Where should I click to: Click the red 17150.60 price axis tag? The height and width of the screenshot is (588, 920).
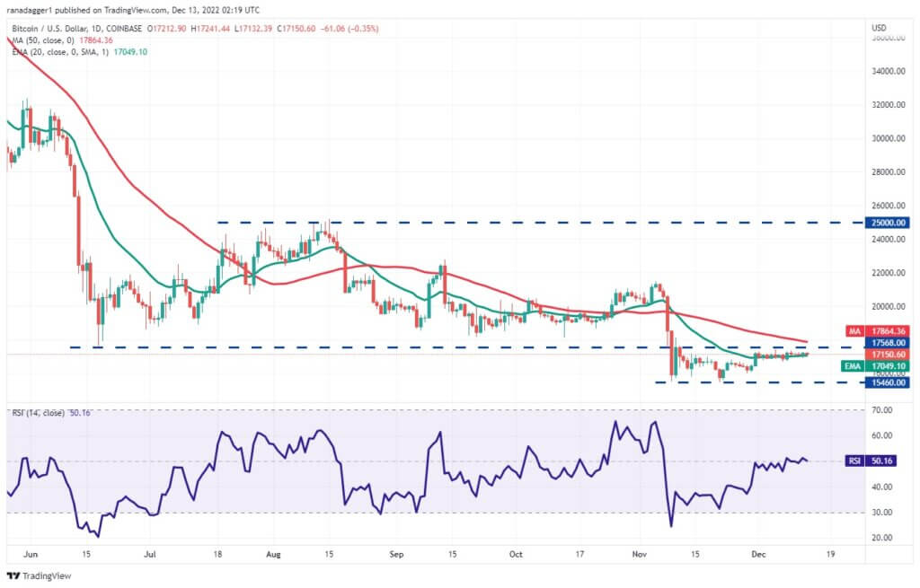(888, 355)
